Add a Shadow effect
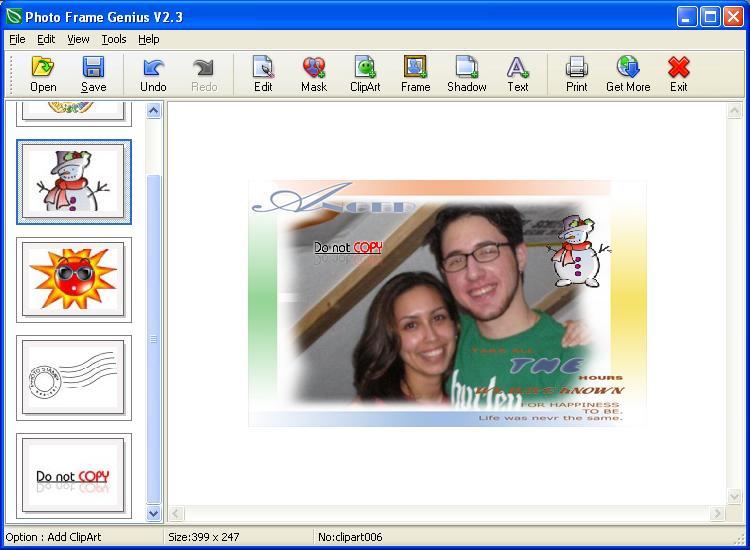Image resolution: width=750 pixels, height=550 pixels. click(466, 74)
